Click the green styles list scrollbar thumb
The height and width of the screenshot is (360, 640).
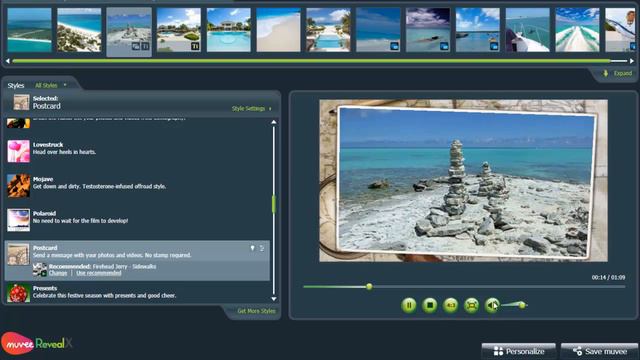coord(273,204)
